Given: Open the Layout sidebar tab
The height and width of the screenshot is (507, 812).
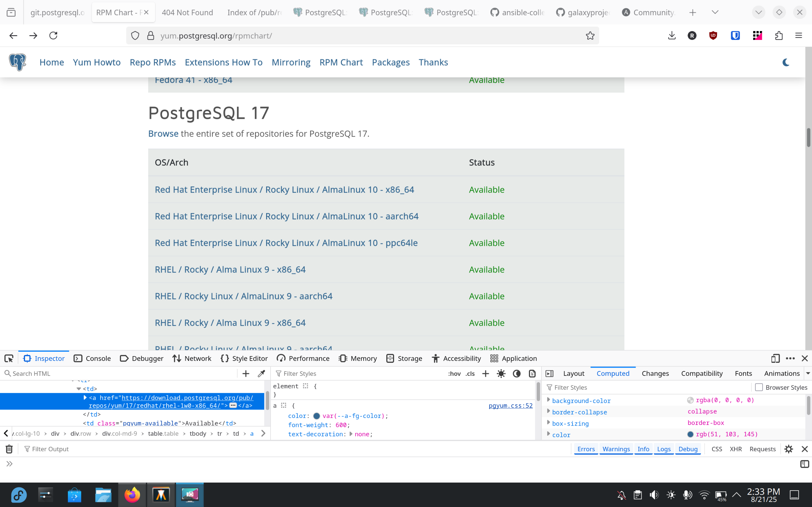Looking at the screenshot, I should tap(573, 374).
